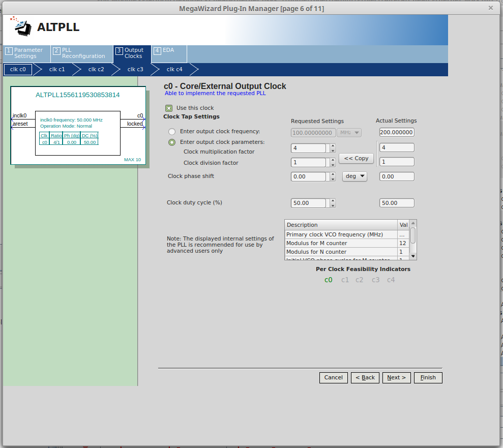Viewport: 503px width, 448px height.
Task: Click the ALTPLL chip logo icon
Action: click(x=21, y=26)
